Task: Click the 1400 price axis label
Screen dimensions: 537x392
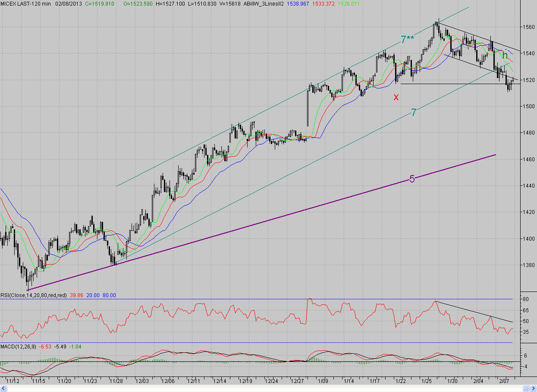Action: coord(529,238)
